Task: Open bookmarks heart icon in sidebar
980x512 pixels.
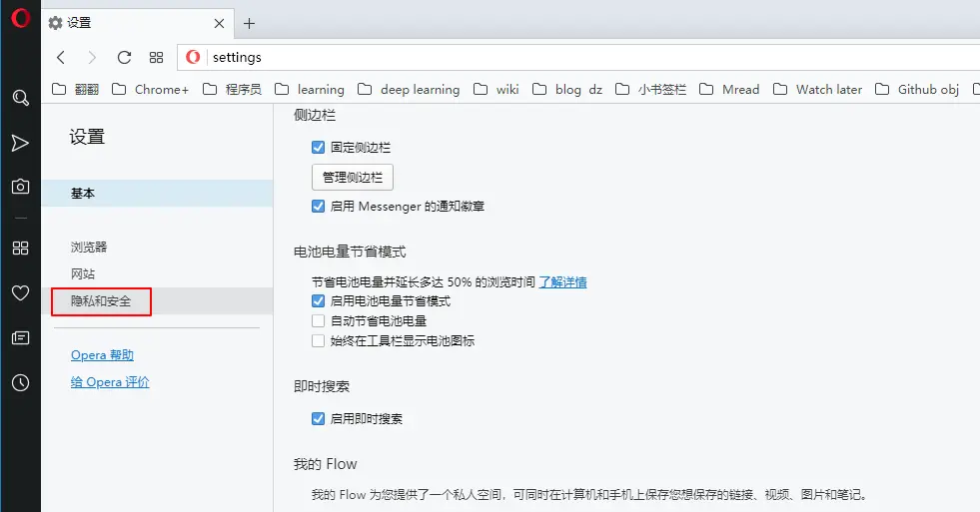Action: pyautogui.click(x=21, y=292)
